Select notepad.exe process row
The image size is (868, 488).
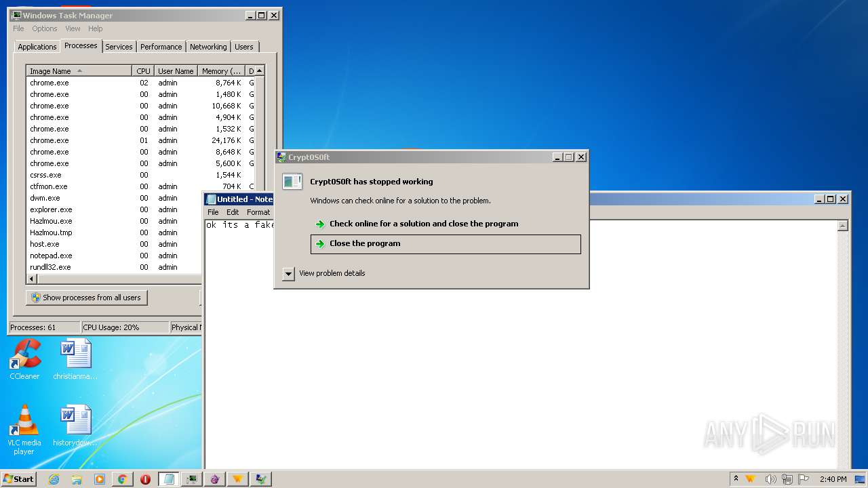pyautogui.click(x=115, y=256)
